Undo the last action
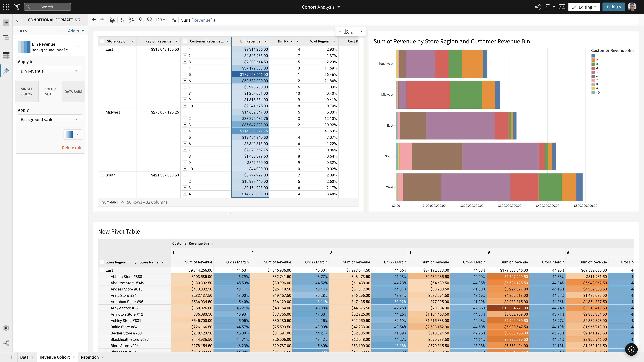644x362 pixels. [94, 20]
